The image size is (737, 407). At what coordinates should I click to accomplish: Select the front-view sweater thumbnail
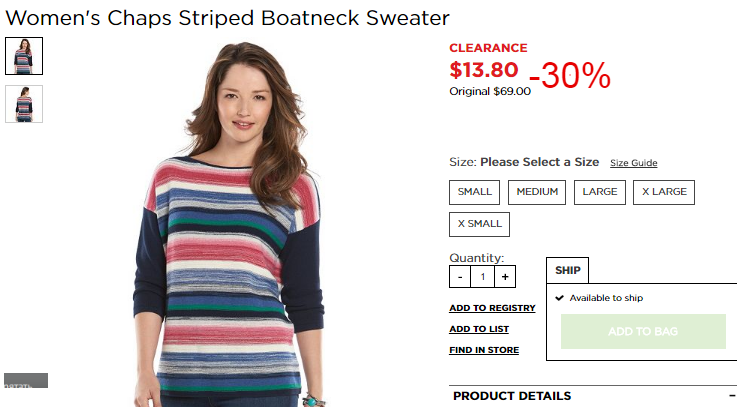point(24,56)
